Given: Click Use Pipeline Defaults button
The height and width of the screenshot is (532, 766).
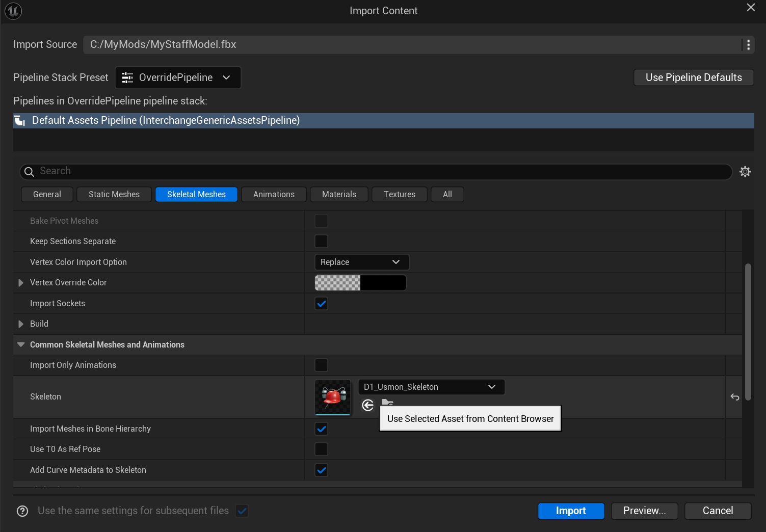Looking at the screenshot, I should pyautogui.click(x=694, y=78).
